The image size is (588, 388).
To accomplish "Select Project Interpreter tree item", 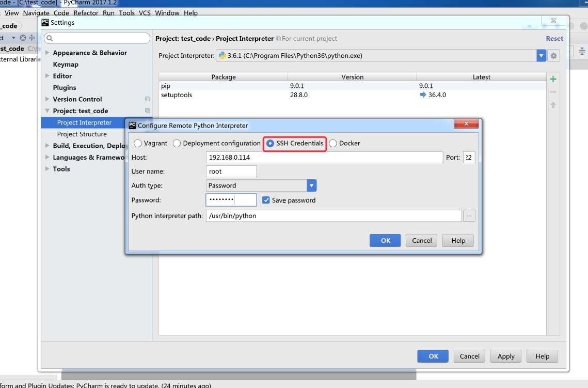I will pos(84,122).
